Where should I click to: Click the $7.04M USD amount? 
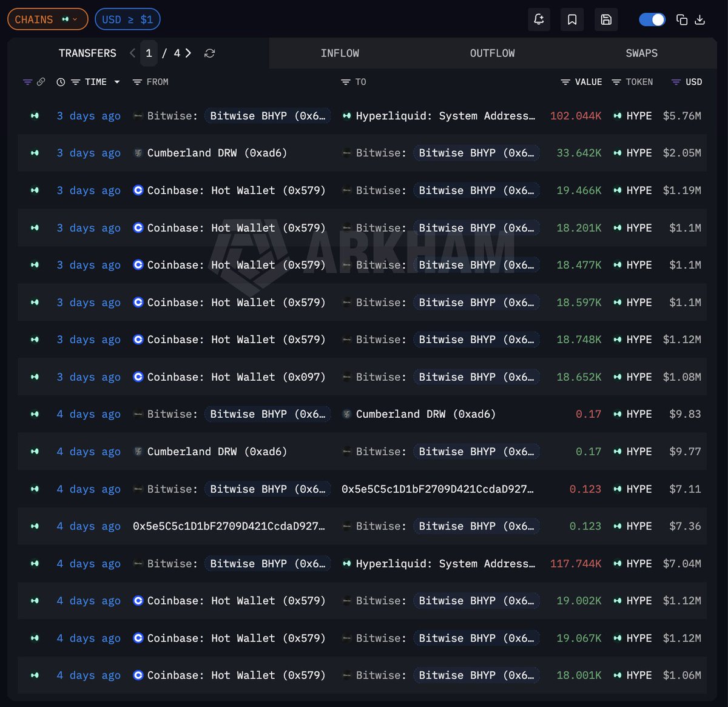[x=682, y=564]
